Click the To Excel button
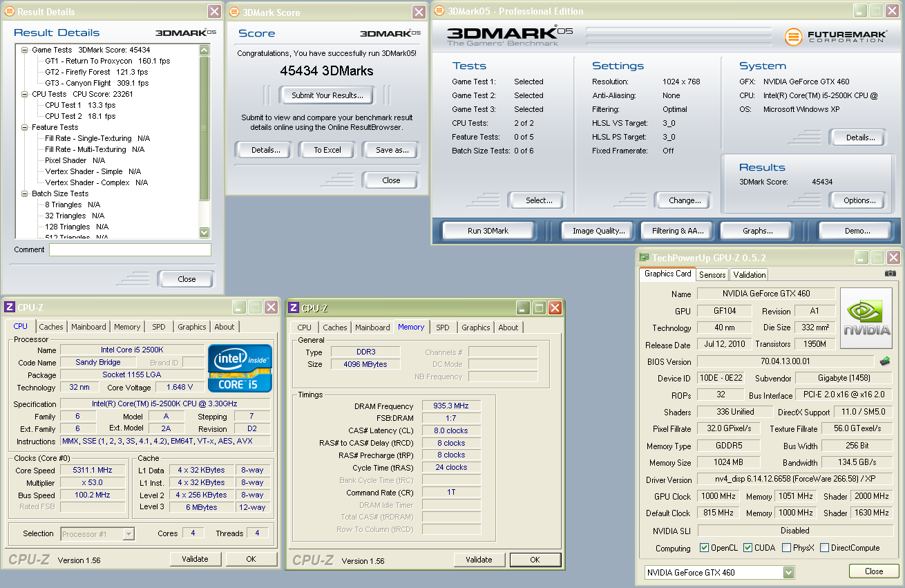This screenshot has width=905, height=588. click(327, 150)
